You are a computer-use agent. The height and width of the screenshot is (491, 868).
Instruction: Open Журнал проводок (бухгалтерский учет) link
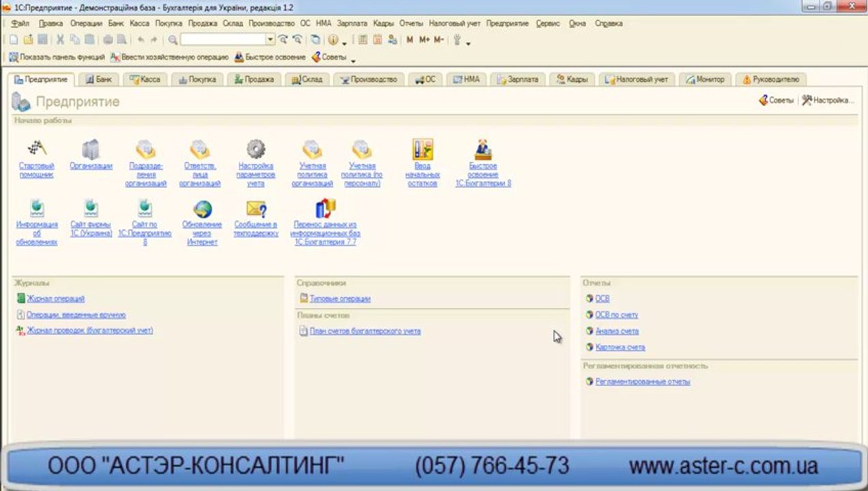(x=89, y=331)
